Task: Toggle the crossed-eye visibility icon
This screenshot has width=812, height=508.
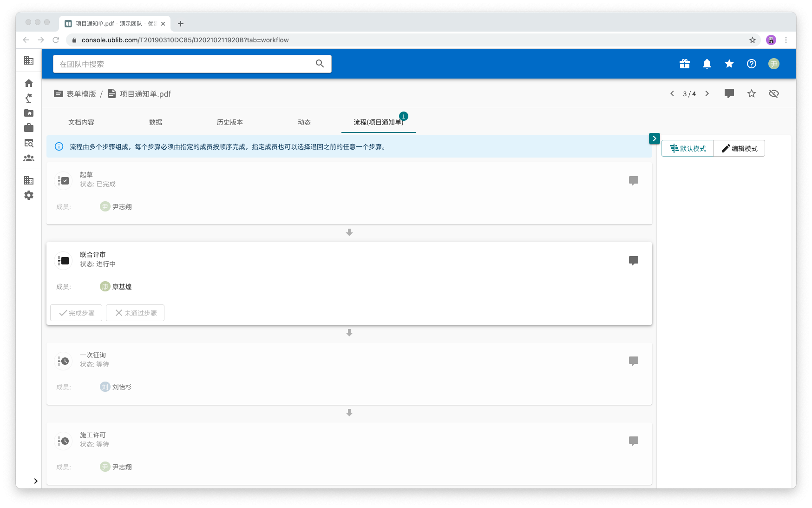Action: pos(774,94)
